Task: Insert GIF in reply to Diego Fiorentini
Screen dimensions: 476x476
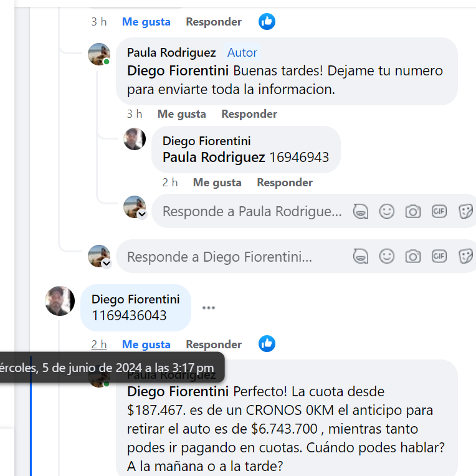Action: click(x=439, y=256)
